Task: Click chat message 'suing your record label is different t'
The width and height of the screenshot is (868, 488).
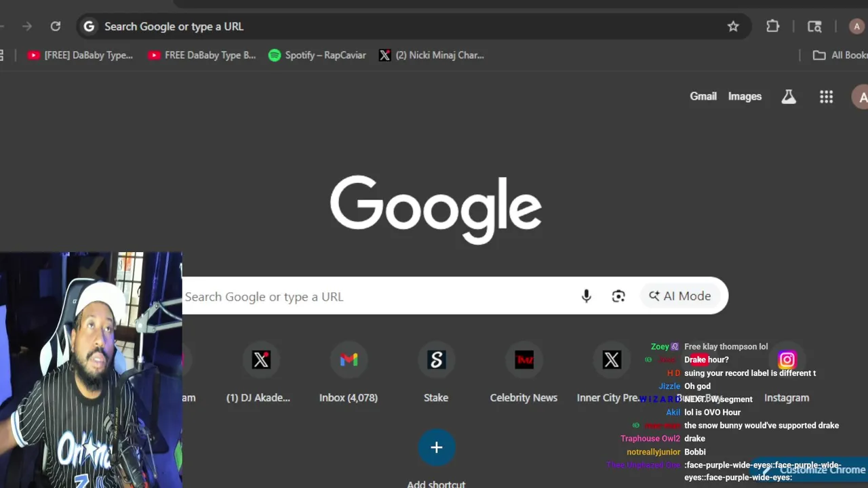Action: tap(749, 373)
